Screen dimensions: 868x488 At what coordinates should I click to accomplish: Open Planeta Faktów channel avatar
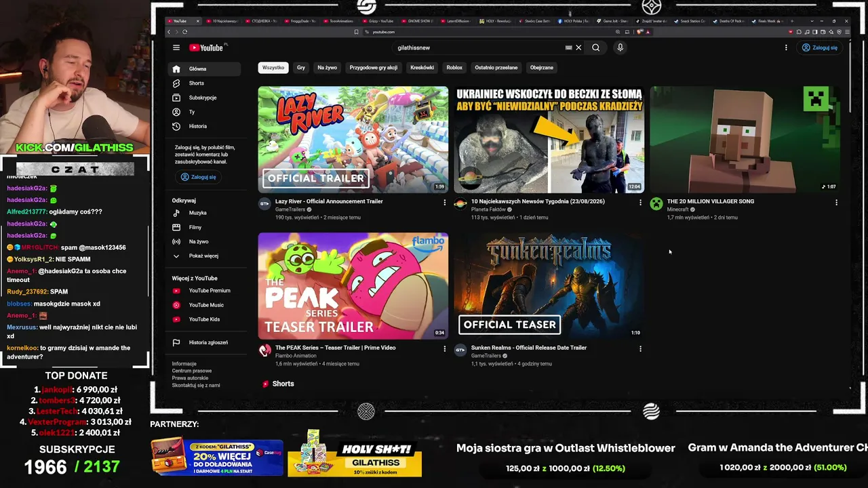460,204
